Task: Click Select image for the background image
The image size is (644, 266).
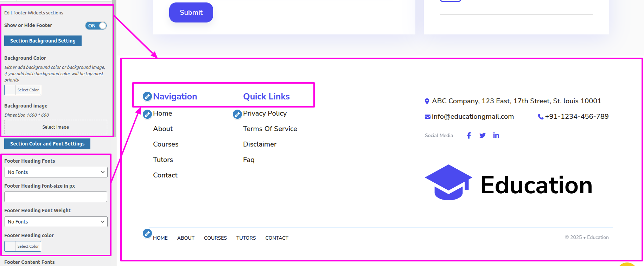Action: point(56,127)
